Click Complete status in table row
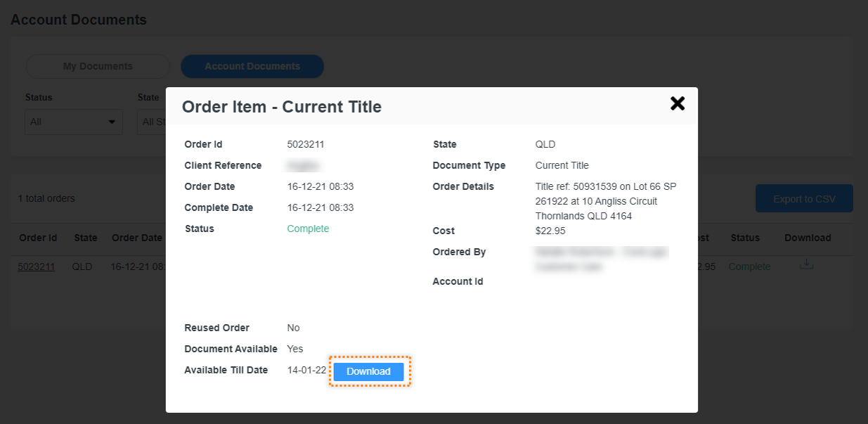The width and height of the screenshot is (868, 424). (749, 266)
